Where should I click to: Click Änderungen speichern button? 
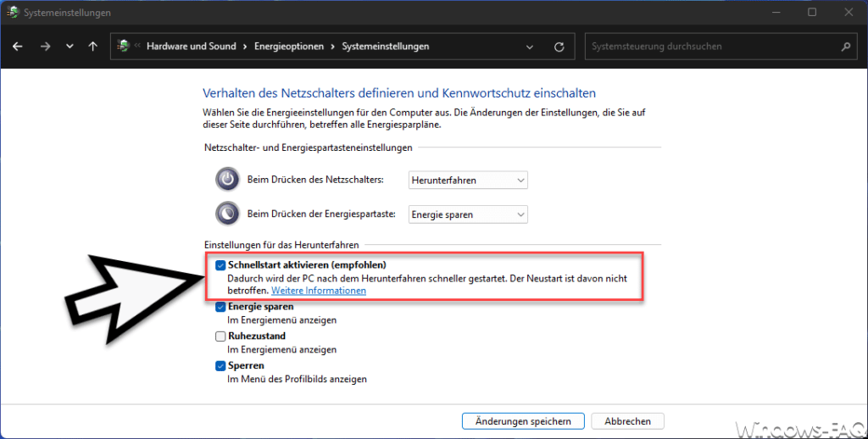click(x=523, y=421)
